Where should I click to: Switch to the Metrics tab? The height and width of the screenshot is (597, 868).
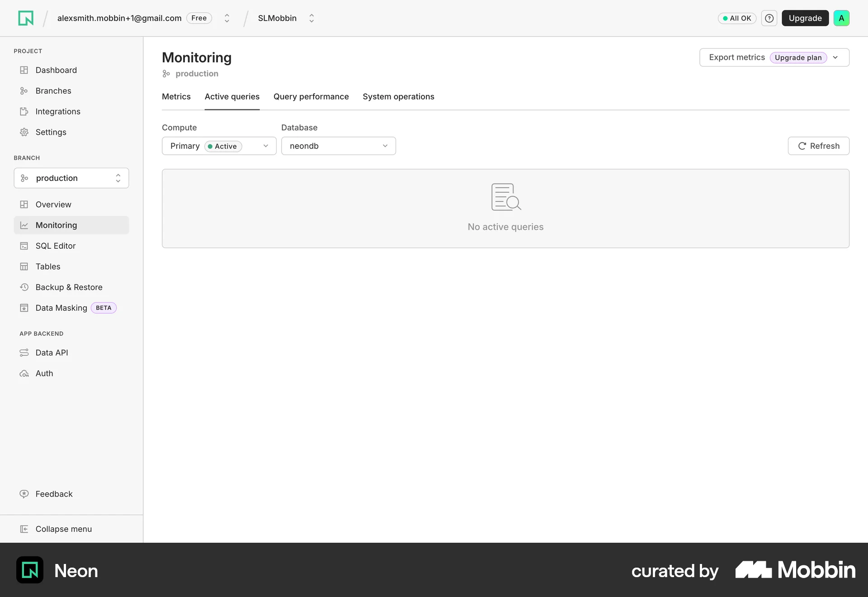click(176, 97)
